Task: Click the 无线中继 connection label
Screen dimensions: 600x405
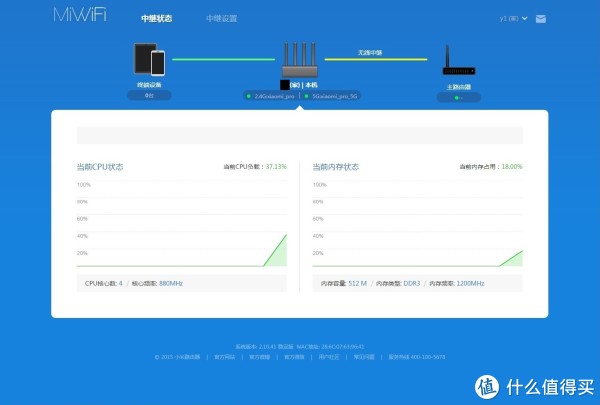Action: click(370, 52)
